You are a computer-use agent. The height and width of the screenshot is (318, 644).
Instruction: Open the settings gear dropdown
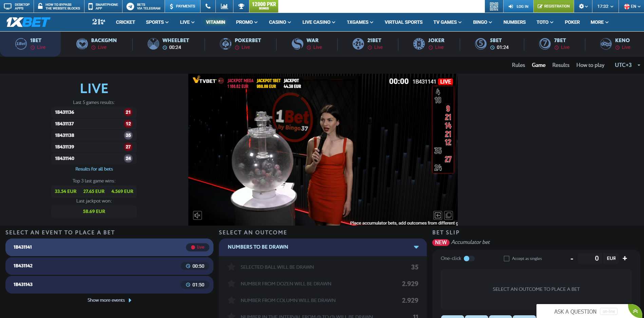(x=583, y=6)
